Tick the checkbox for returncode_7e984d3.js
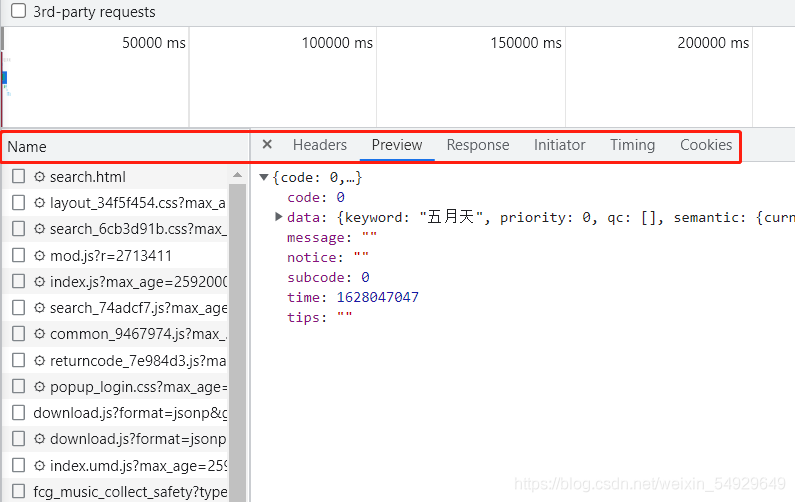Screen dimensions: 795x502 click(18, 361)
